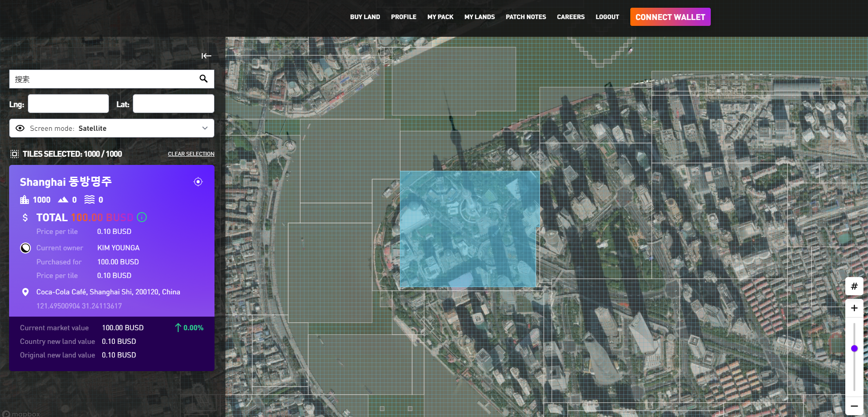Expand screen mode chevron arrow
Image resolution: width=868 pixels, height=417 pixels.
point(205,129)
